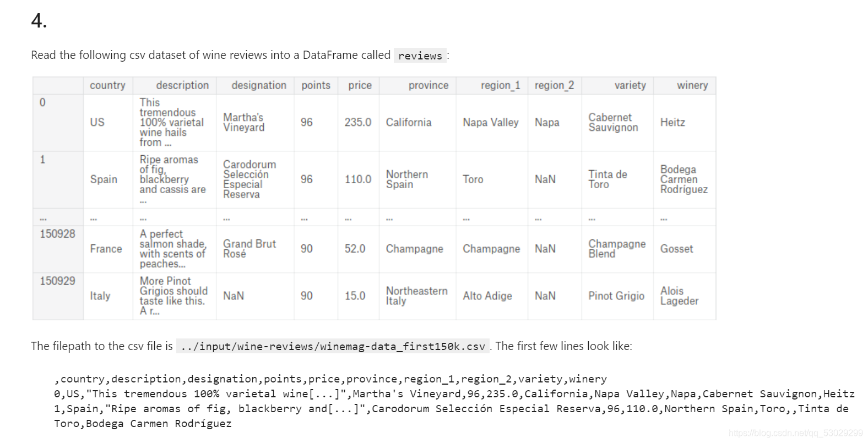Click the 'Italy' country cell

[108, 297]
